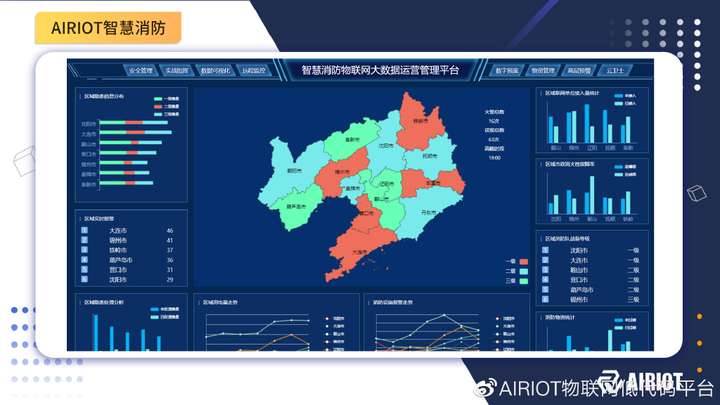The width and height of the screenshot is (720, 405).
Task: Click rank 5 badge beside 营口市 31
Action: point(84,270)
